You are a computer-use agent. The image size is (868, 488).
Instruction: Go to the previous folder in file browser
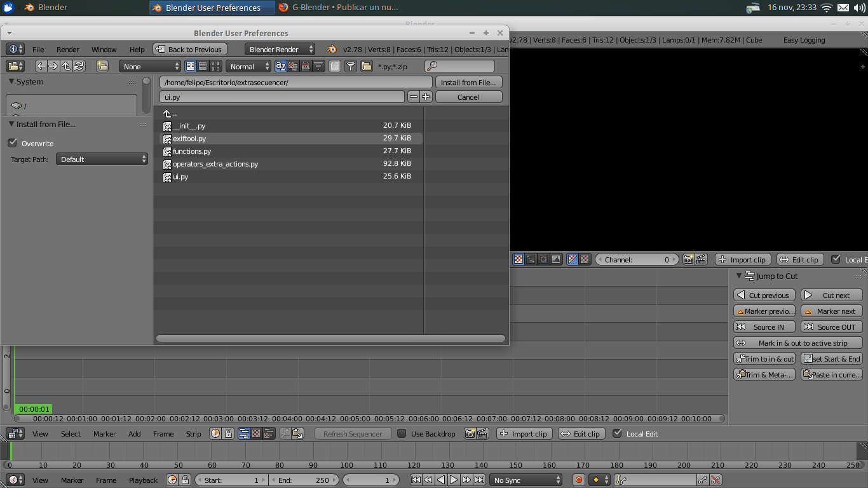41,66
